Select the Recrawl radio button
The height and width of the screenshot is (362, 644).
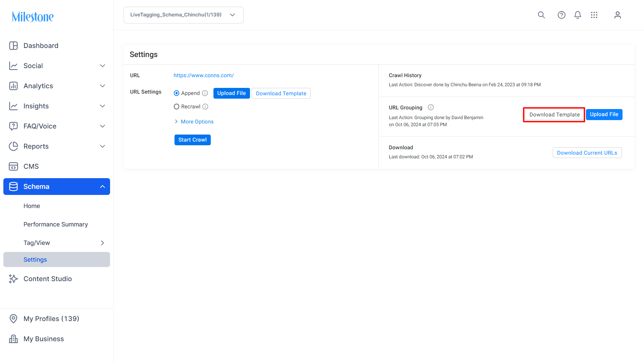point(177,107)
